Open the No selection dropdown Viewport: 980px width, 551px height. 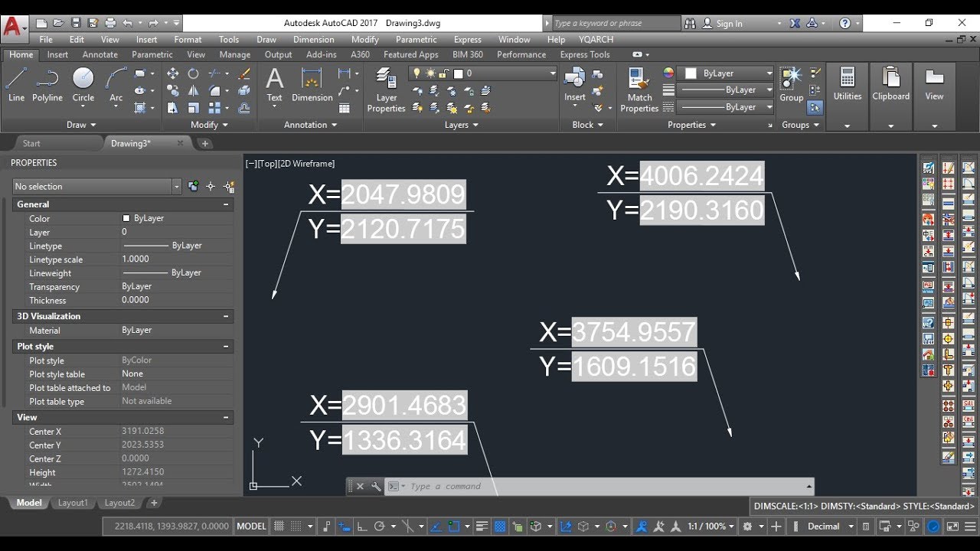[x=96, y=187]
